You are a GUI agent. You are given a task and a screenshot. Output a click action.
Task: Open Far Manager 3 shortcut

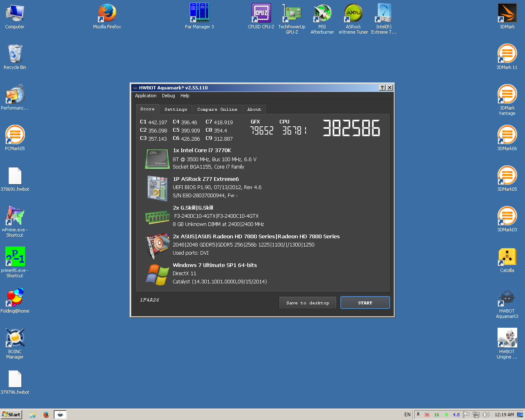(x=199, y=16)
